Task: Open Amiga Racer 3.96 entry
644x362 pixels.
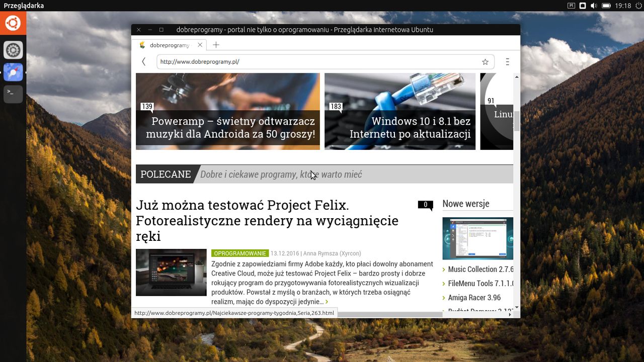Action: (474, 298)
